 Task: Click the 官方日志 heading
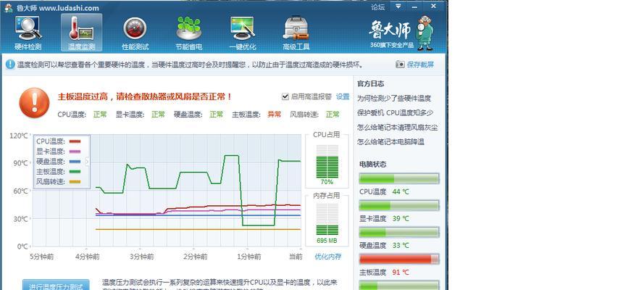(x=370, y=84)
